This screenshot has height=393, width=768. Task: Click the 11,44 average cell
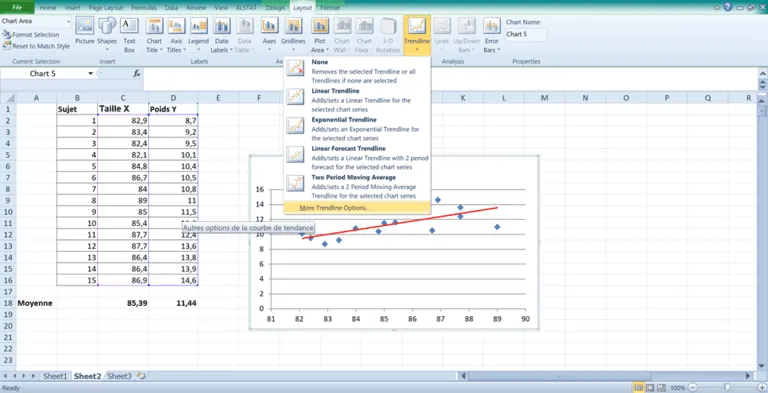pos(173,303)
